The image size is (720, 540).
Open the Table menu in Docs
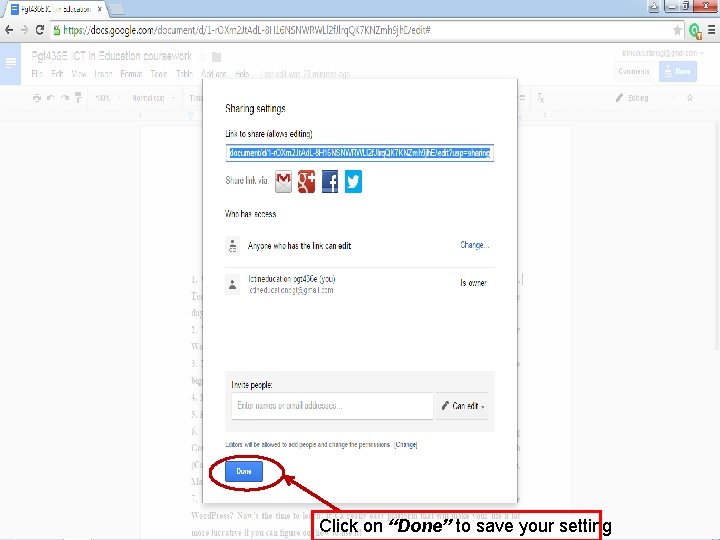tap(185, 73)
